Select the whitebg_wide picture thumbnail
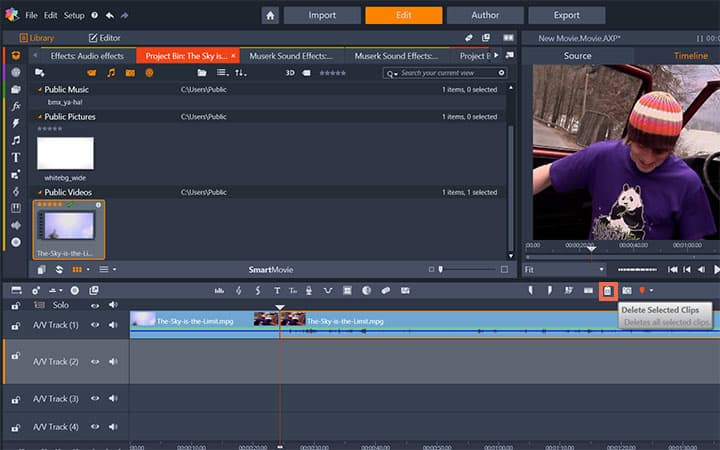The width and height of the screenshot is (720, 450). [x=65, y=153]
